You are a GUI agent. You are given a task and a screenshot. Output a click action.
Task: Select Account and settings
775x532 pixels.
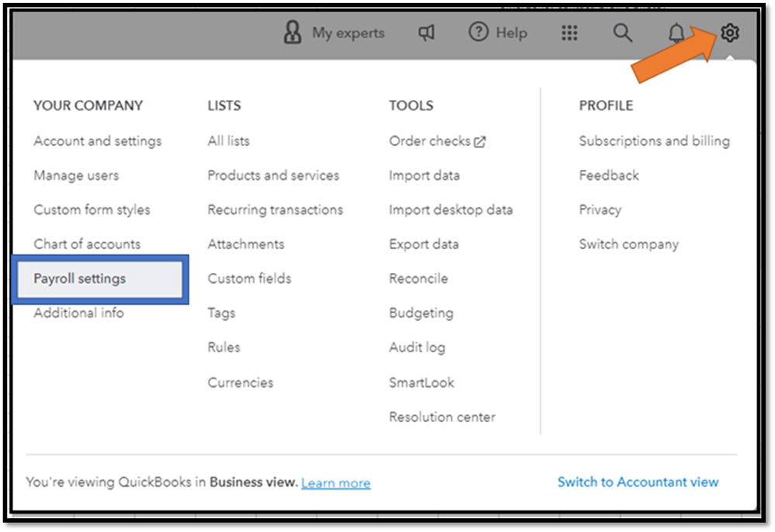(98, 141)
